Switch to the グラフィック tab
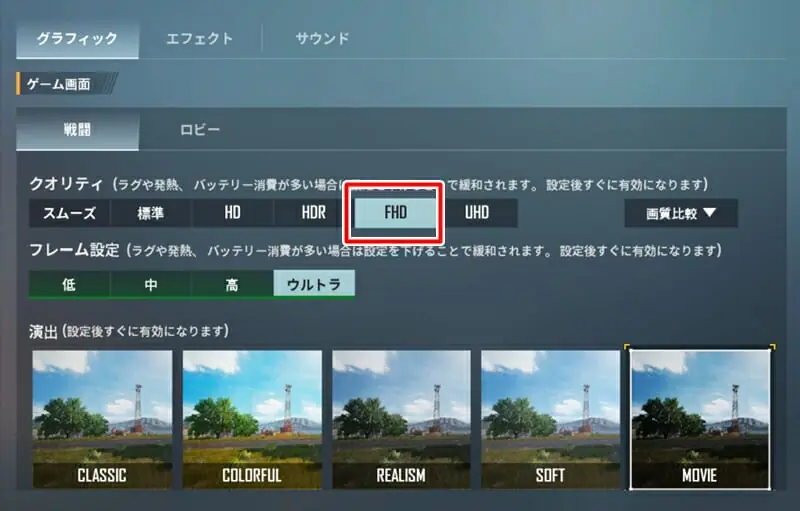The width and height of the screenshot is (800, 511). (77, 39)
